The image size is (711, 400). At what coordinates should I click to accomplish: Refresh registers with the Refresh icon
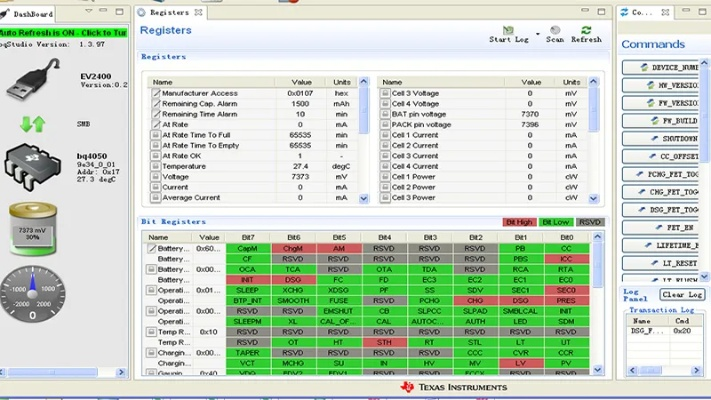[x=586, y=30]
